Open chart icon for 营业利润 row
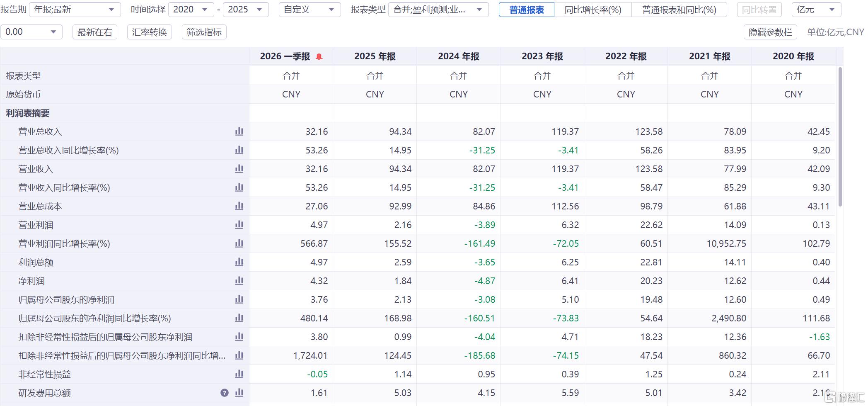Screen dimensions: 868x406 tap(239, 225)
